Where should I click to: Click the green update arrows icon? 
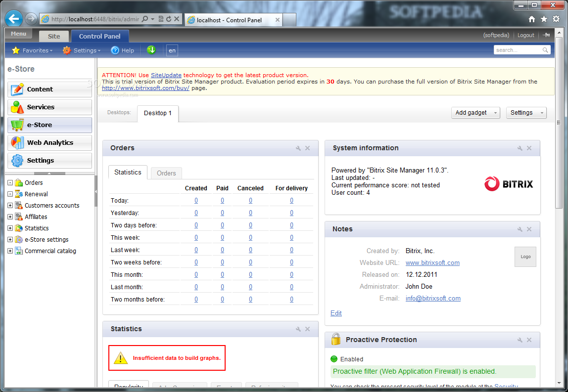point(151,50)
